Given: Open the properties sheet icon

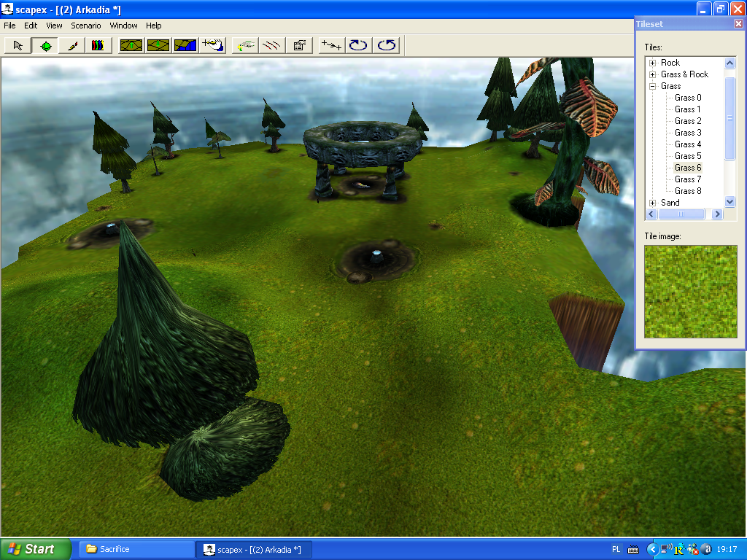Looking at the screenshot, I should (x=299, y=46).
